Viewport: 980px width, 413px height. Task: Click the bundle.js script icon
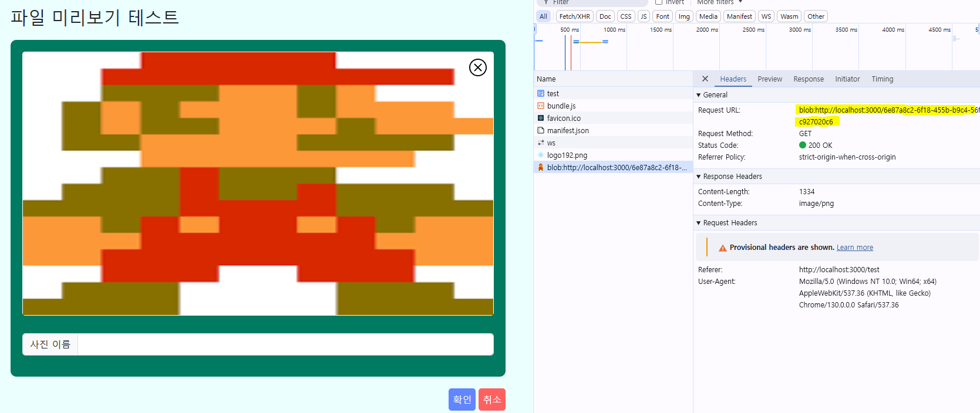point(541,106)
